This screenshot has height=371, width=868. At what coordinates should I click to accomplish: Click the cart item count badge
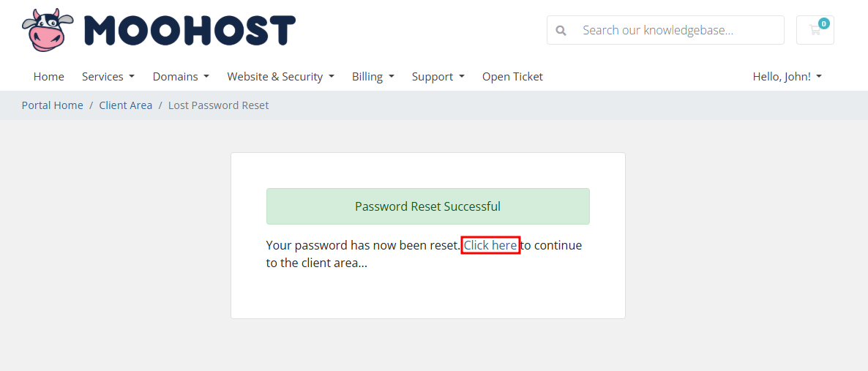(823, 23)
